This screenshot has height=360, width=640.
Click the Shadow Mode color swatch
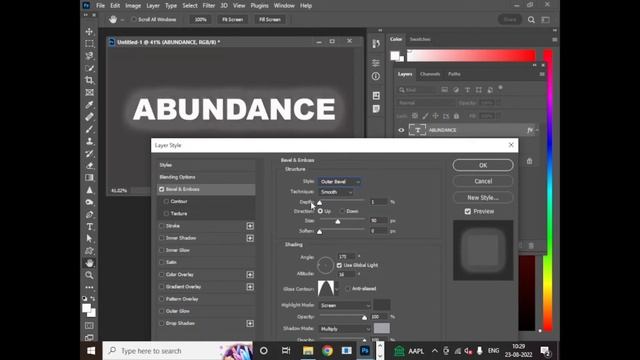(382, 328)
